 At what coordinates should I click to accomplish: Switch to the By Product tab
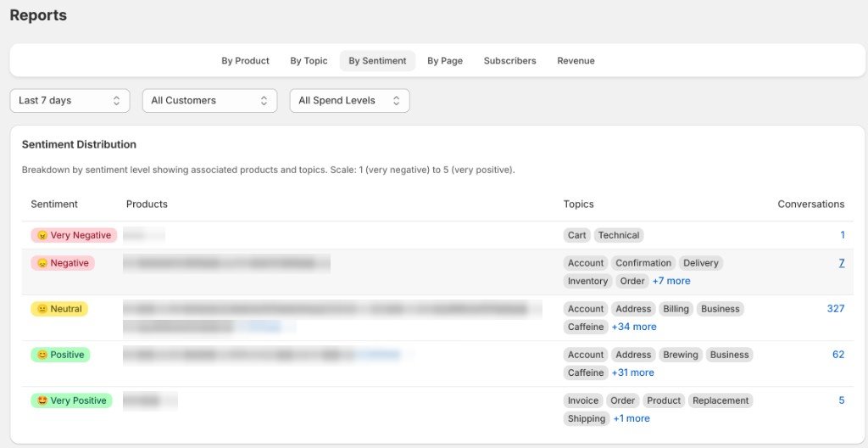tap(245, 61)
